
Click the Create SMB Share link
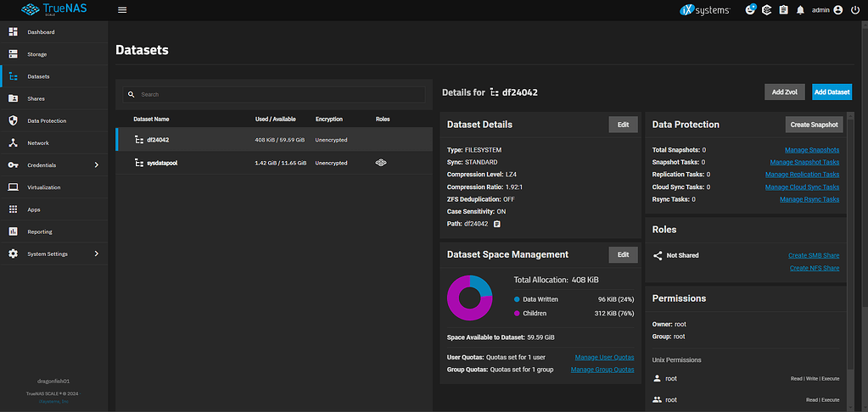coord(814,255)
